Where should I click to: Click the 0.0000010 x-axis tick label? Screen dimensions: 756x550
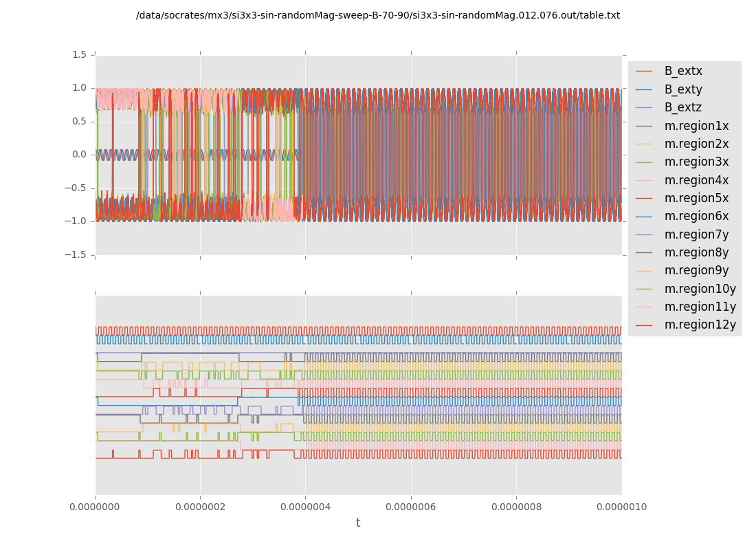tap(621, 507)
